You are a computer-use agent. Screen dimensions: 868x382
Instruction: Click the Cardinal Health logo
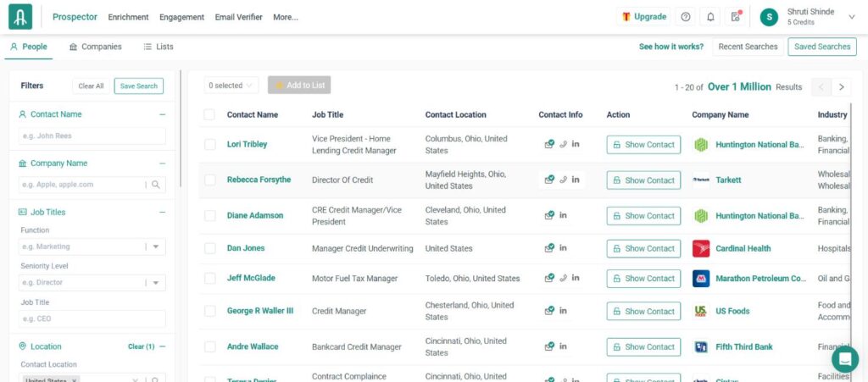click(701, 248)
